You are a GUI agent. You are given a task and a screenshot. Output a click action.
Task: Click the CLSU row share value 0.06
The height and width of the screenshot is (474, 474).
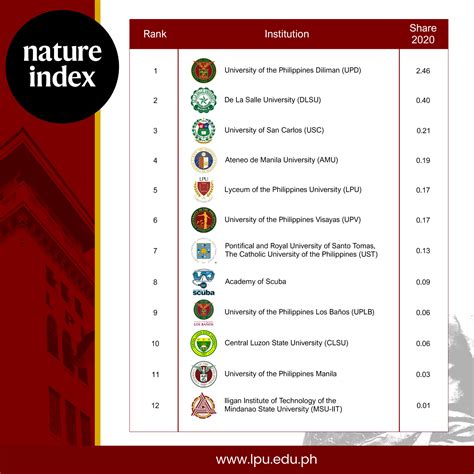(423, 343)
